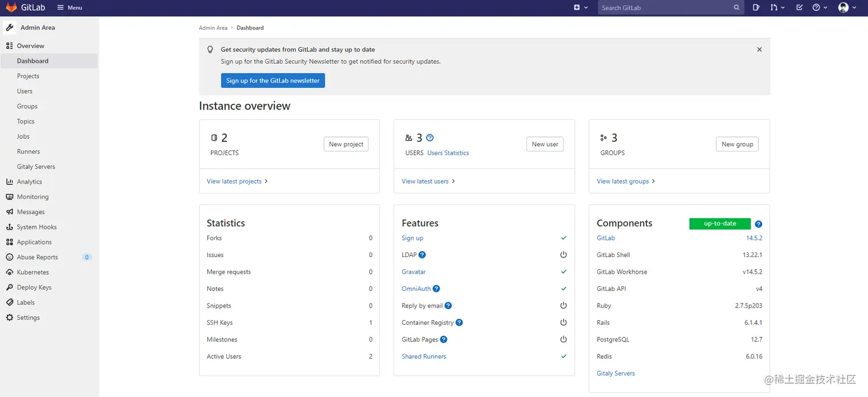Click the Deploy Keys key icon
Viewport: 868px width, 397px height.
[x=9, y=287]
